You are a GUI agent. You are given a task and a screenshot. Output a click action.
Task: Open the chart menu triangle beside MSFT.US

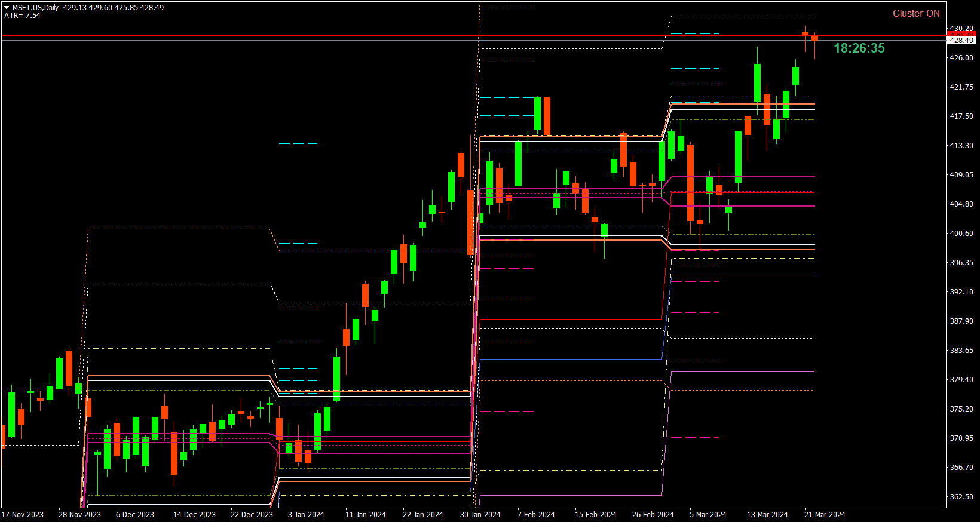(7, 8)
